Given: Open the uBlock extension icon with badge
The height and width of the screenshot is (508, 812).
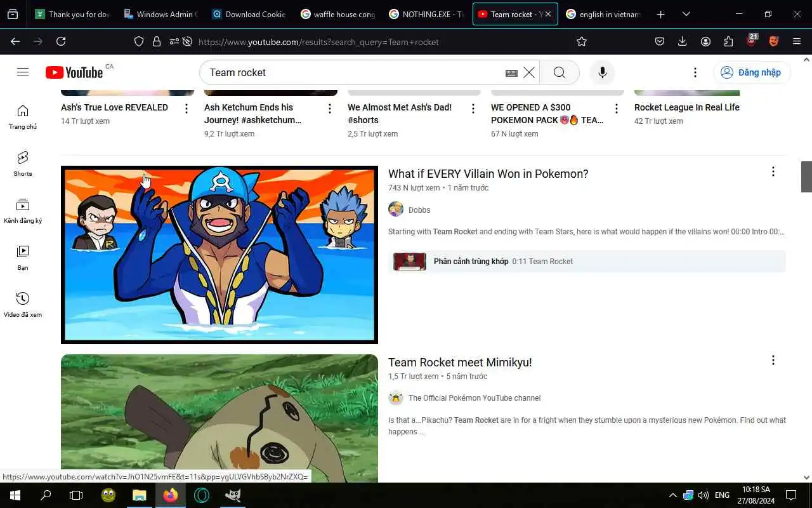Looking at the screenshot, I should pyautogui.click(x=752, y=41).
